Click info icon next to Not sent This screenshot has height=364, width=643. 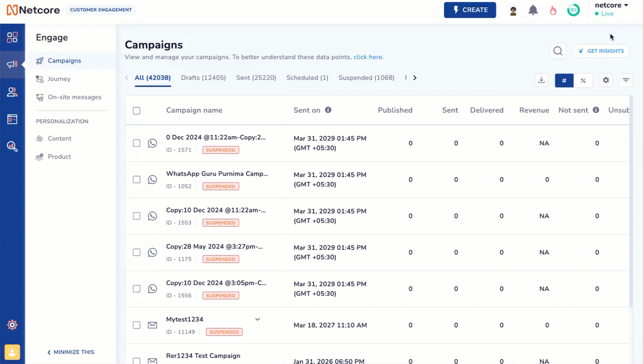coord(596,110)
